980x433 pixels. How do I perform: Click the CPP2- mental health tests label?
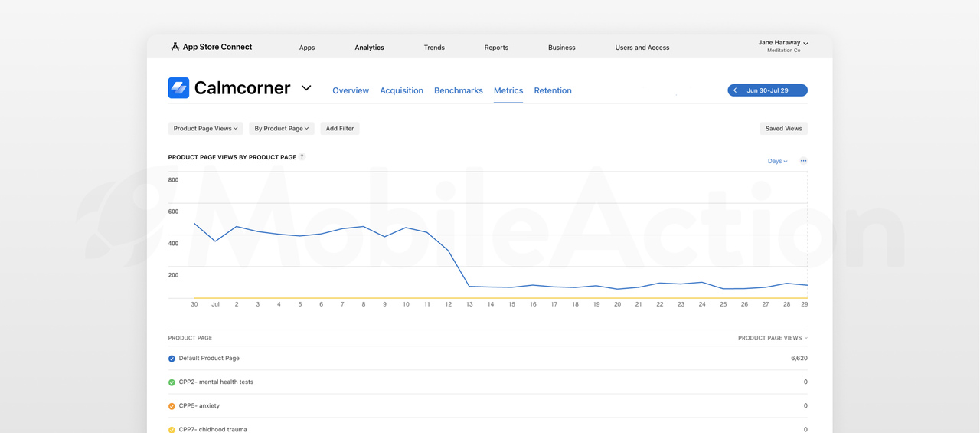coord(216,382)
